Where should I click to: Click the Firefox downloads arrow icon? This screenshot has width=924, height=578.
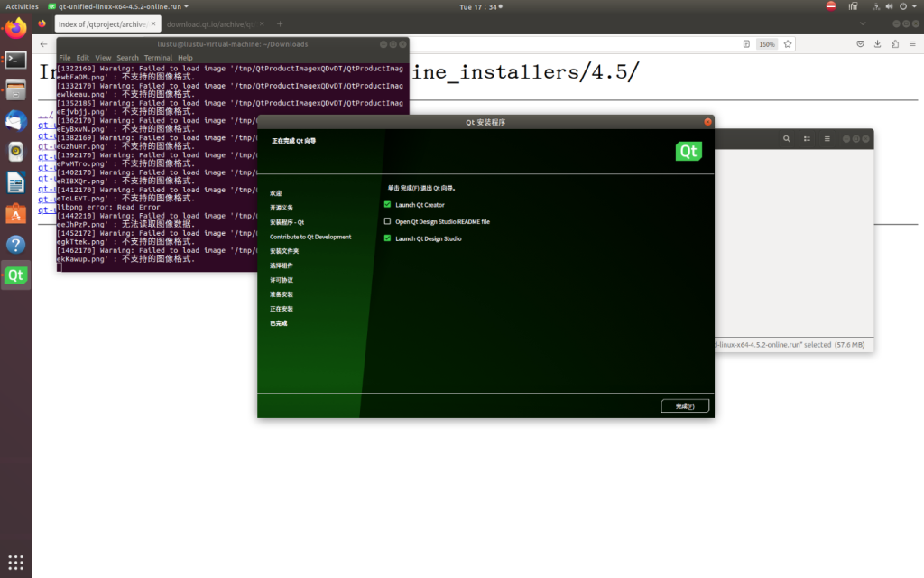pyautogui.click(x=877, y=43)
